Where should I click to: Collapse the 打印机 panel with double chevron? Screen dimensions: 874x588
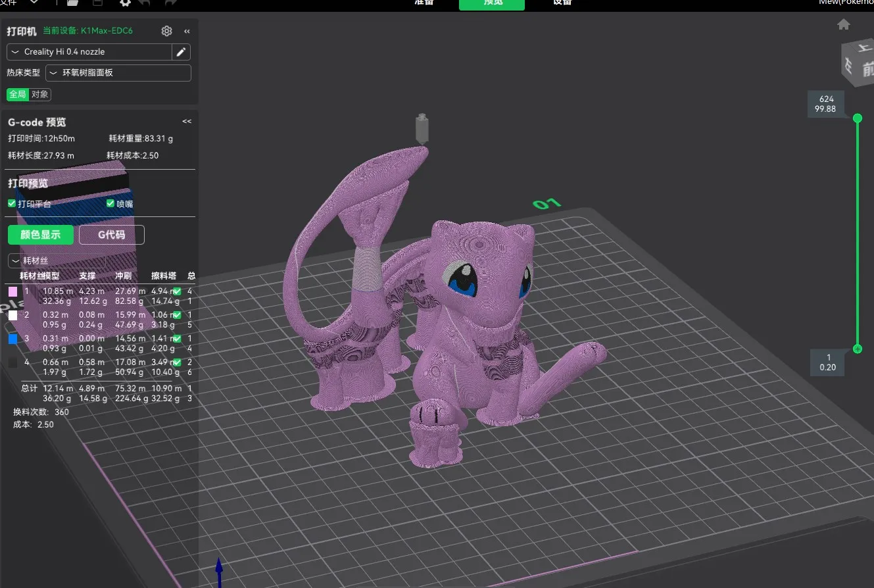pyautogui.click(x=187, y=31)
